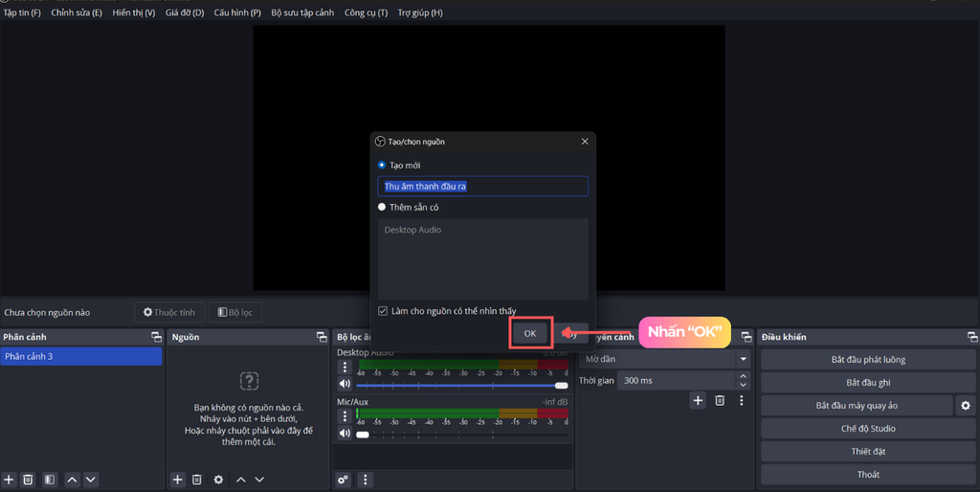Mute Mic/Aux with the speaker icon
The height and width of the screenshot is (492, 980).
(x=345, y=434)
